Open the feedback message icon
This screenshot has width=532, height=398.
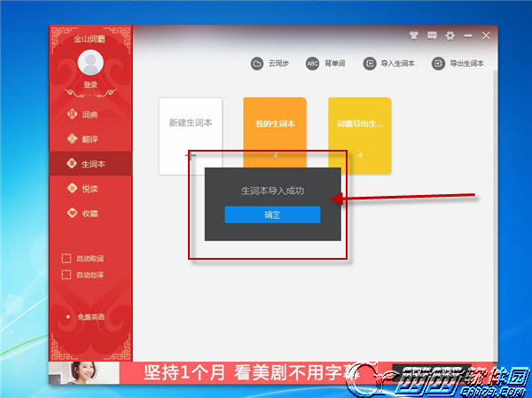click(432, 35)
